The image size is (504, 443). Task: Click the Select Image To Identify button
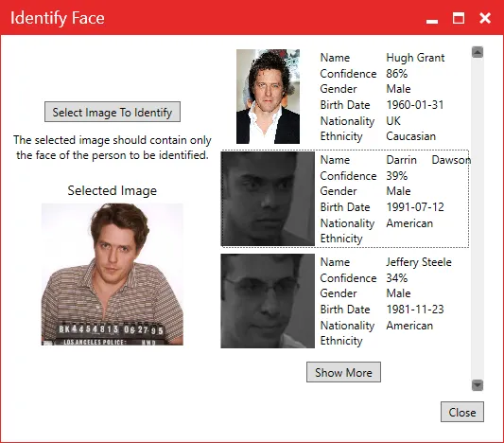coord(113,112)
